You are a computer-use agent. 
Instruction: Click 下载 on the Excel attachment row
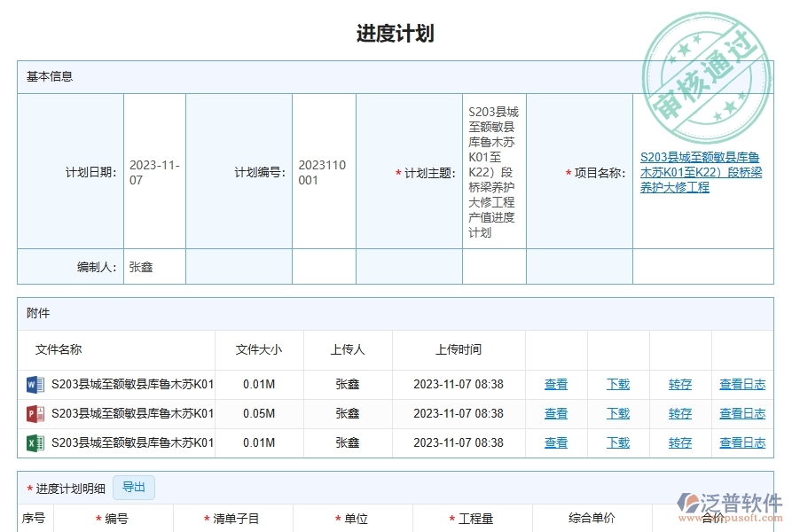point(617,442)
